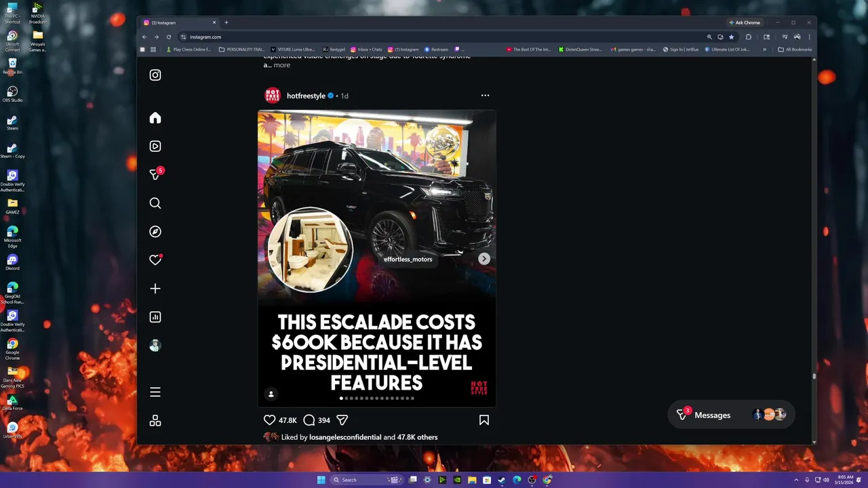Visit the hotfreestyle username link

click(306, 96)
